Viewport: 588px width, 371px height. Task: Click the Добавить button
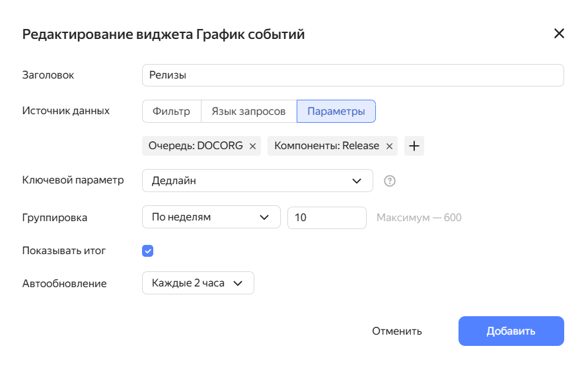click(x=511, y=331)
